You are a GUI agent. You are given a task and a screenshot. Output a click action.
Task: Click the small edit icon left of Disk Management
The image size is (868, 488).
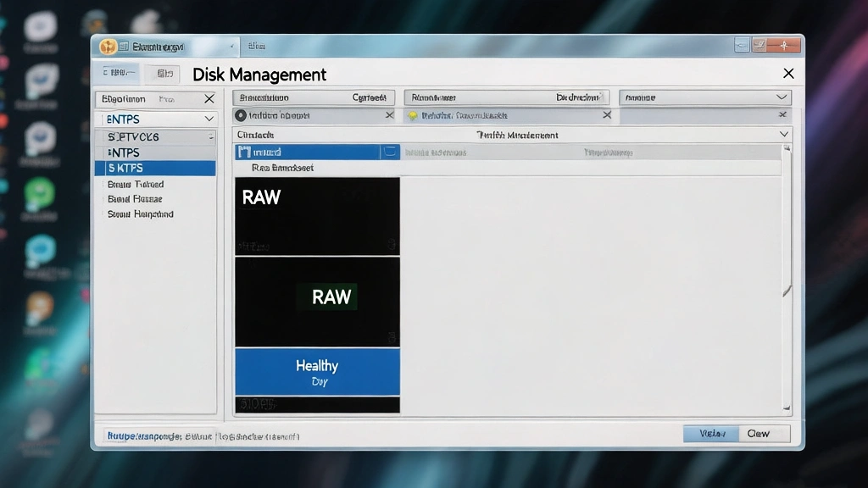(163, 74)
